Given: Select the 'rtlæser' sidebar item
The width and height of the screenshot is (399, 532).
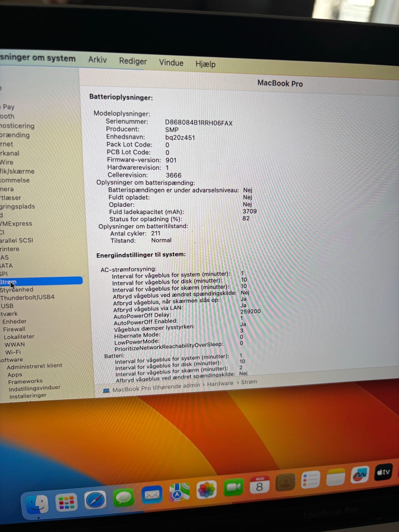Looking at the screenshot, I should click(x=10, y=197).
